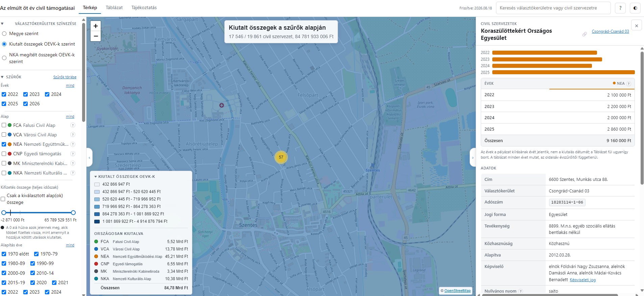Image resolution: width=644 pixels, height=296 pixels.
Task: Switch to the Térkép tab
Action: [x=90, y=7]
